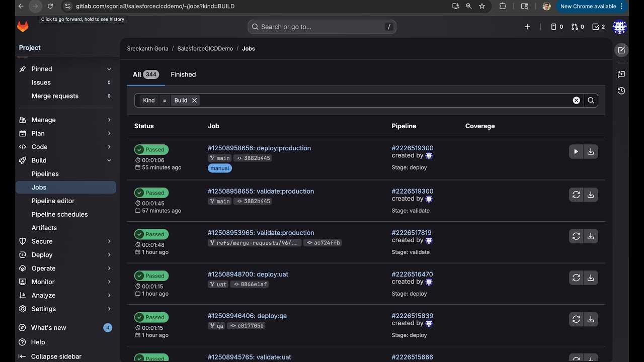The image size is (644, 362).
Task: Open Help menu in sidebar
Action: (66, 342)
